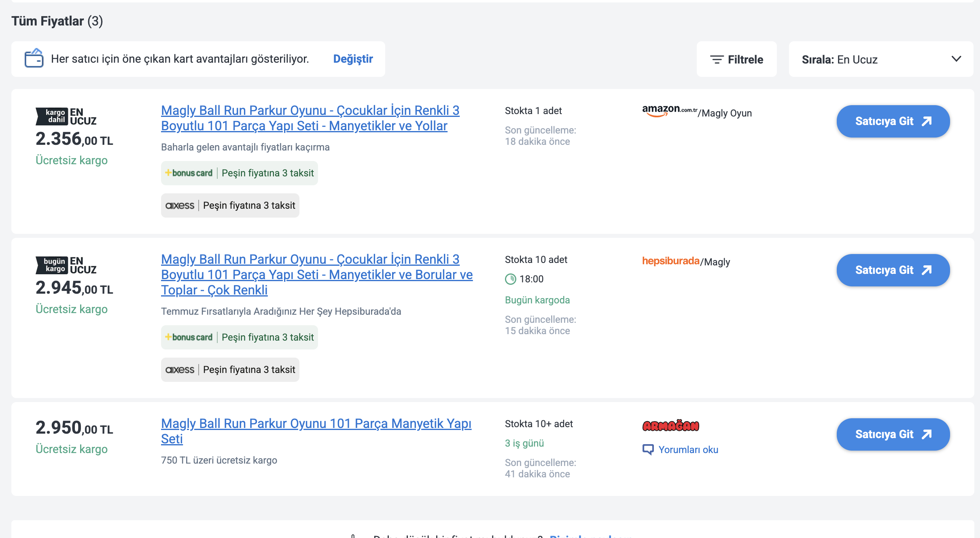The image size is (980, 538).
Task: Open the Hepsiburada listing ending 'Toplar - Çok Renkli'
Action: coord(317,274)
